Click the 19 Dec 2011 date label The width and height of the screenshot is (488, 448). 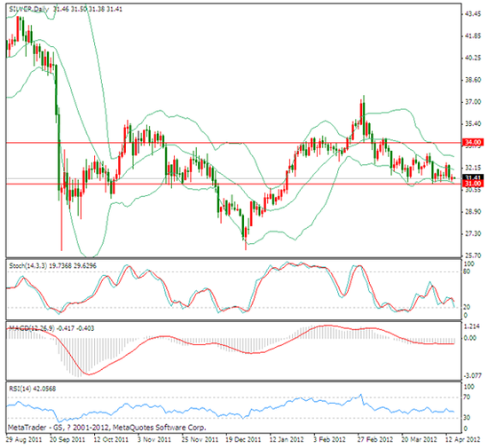point(243,440)
